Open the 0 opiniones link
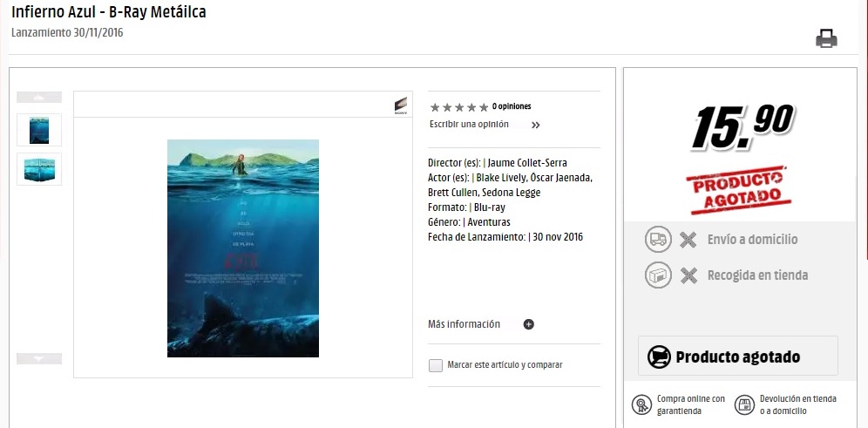The image size is (868, 428). click(x=512, y=106)
